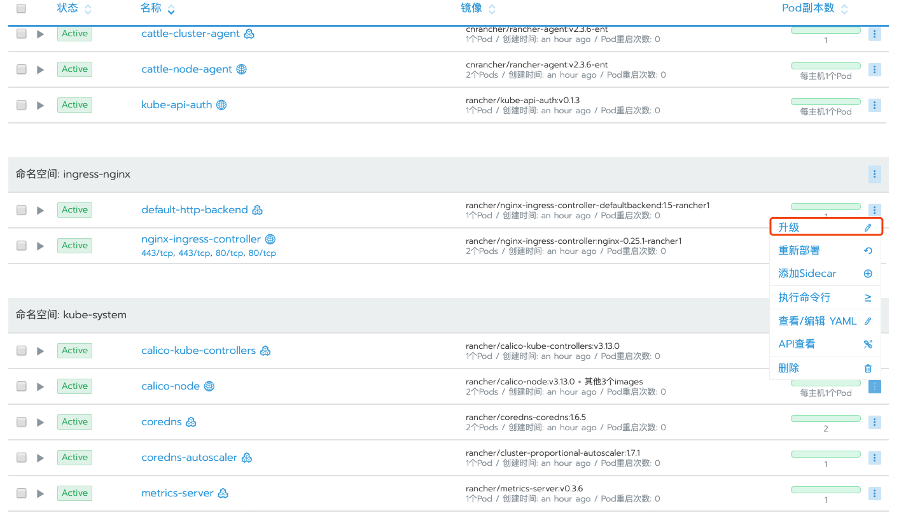Click the workload-type icon beside default-http-backend

click(258, 210)
